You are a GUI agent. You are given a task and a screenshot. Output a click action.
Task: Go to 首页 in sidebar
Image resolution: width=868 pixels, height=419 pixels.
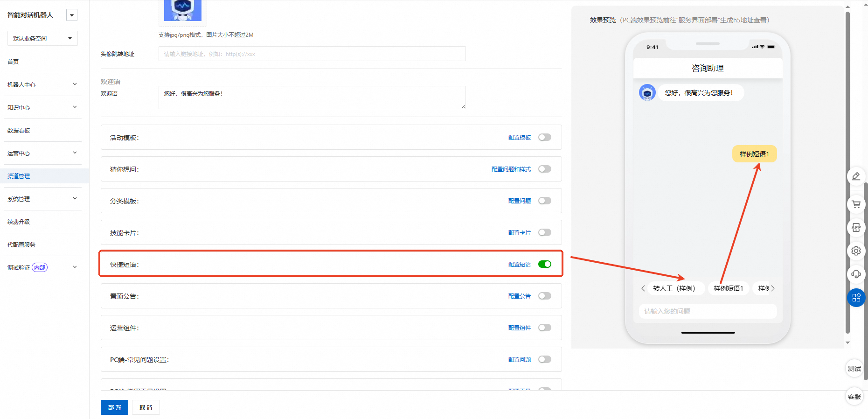click(13, 62)
